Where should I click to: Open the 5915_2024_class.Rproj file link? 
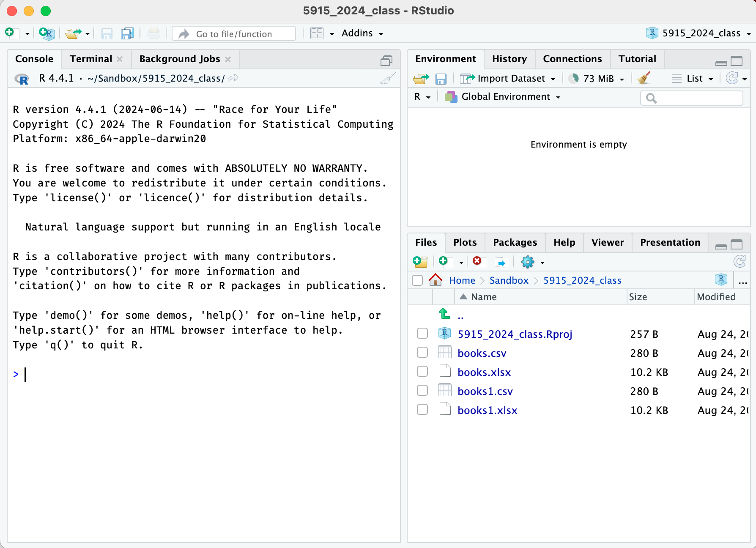[515, 334]
